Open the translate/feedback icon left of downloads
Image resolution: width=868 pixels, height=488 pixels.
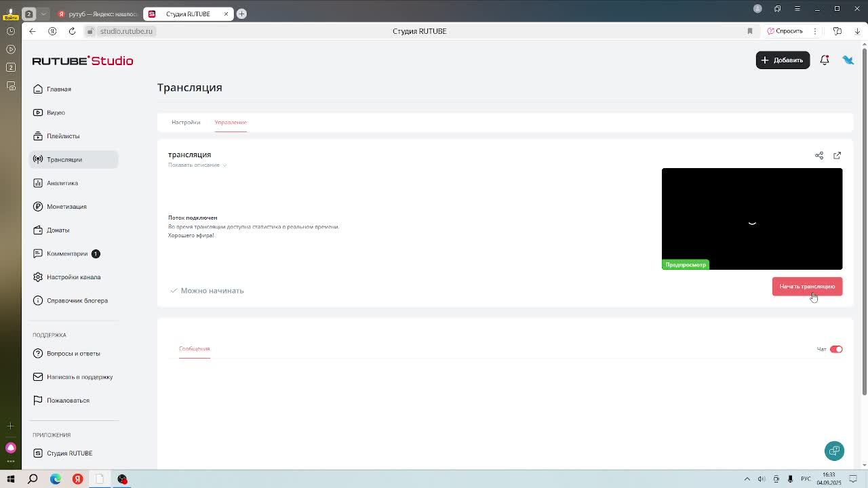click(x=837, y=31)
